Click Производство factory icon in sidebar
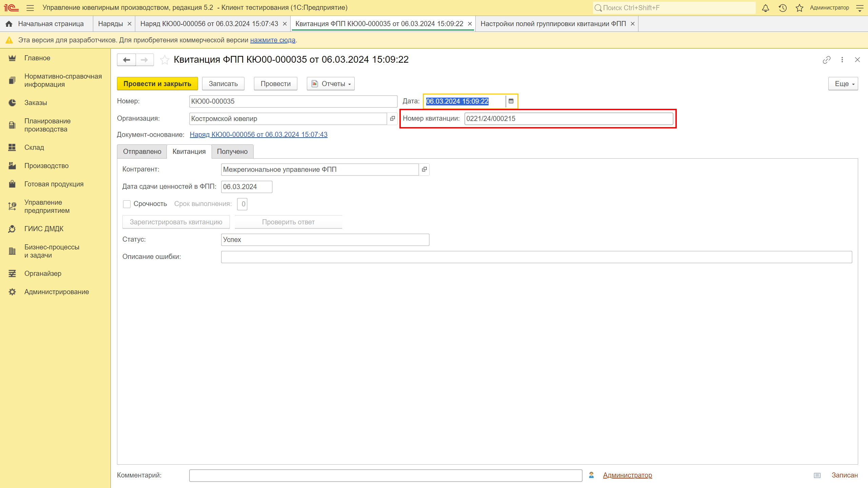The image size is (868, 488). 12,166
